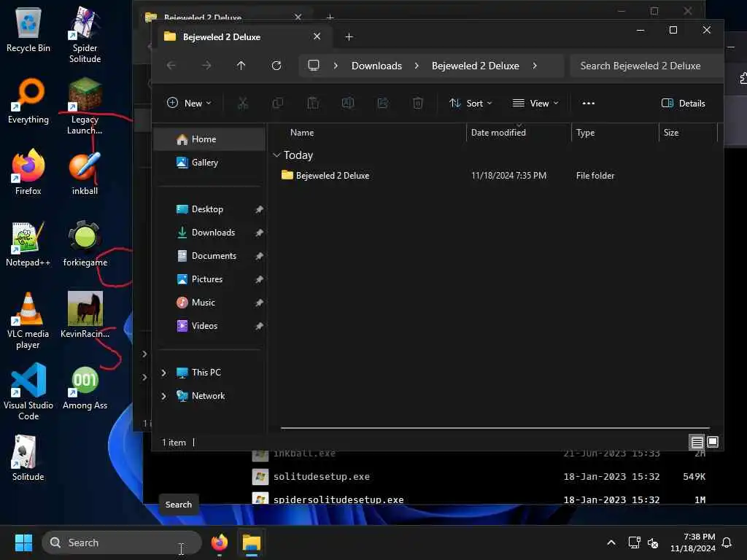Open the New item dropdown

click(x=189, y=103)
